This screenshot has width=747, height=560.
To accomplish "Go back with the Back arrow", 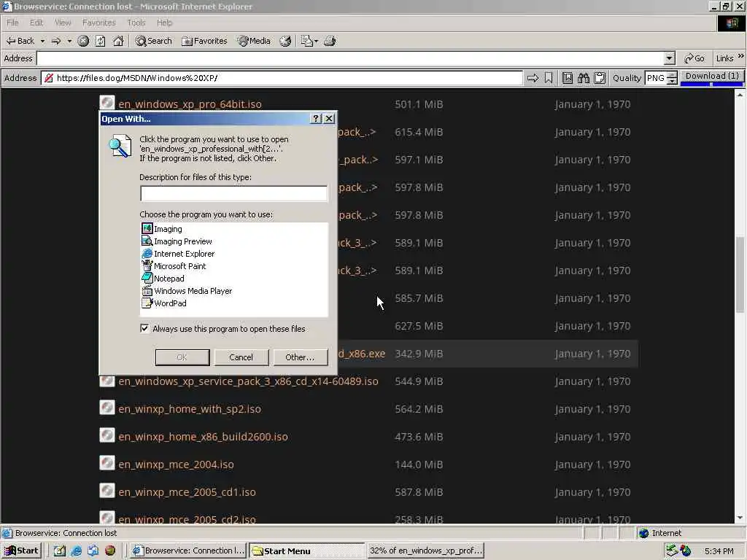I will [20, 41].
